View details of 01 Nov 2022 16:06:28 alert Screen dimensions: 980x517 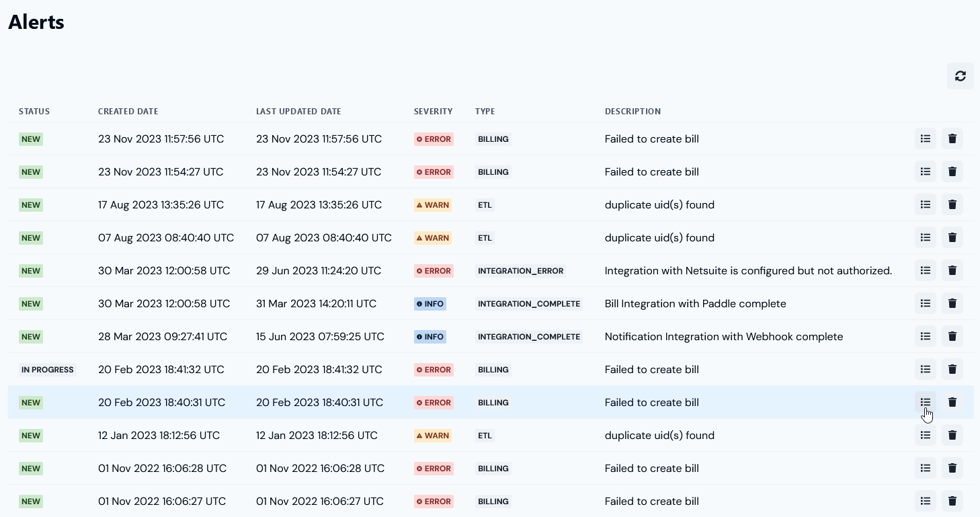[926, 469]
